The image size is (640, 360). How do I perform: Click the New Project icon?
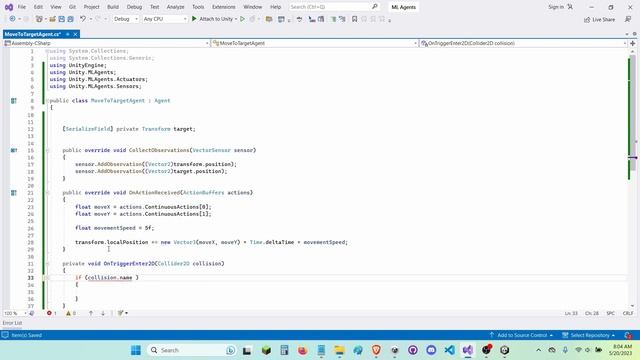tap(39, 19)
